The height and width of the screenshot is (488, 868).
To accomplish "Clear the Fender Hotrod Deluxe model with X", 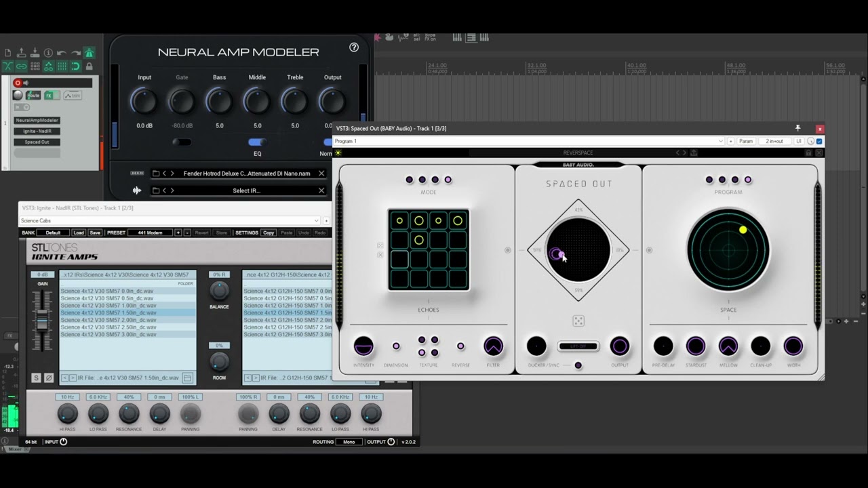I will (x=321, y=174).
